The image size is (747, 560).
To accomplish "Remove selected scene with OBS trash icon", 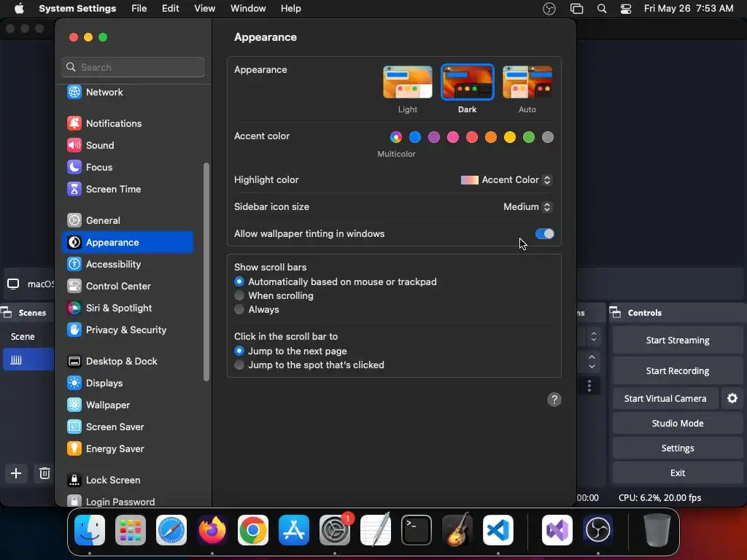I will [x=44, y=473].
